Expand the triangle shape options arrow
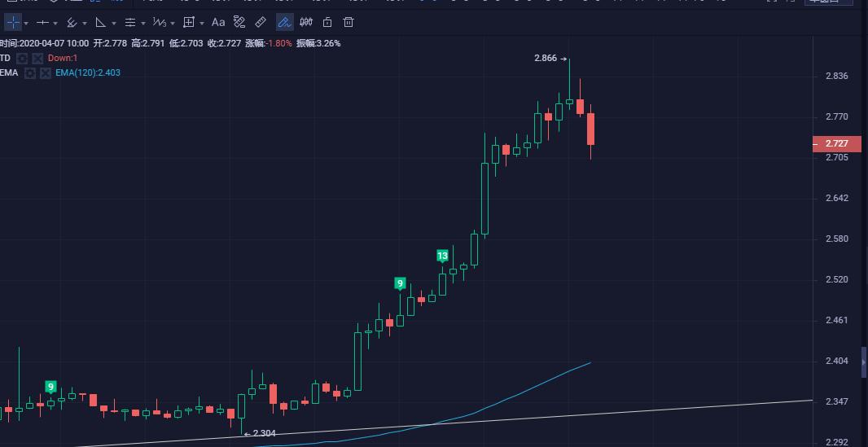 click(x=113, y=24)
